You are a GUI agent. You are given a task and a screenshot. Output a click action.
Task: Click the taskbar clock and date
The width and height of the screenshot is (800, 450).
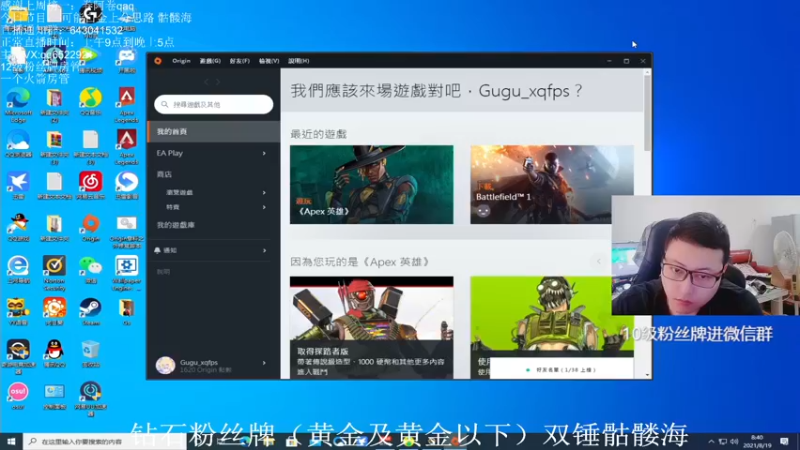click(758, 441)
